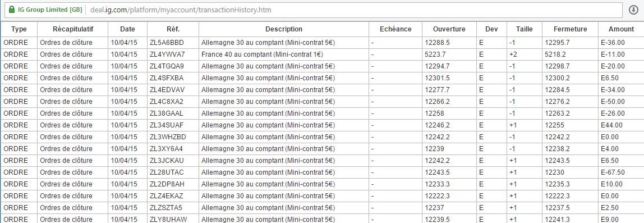Sort by the Type column header
Viewport: 644px width, 223px height.
pyautogui.click(x=19, y=29)
